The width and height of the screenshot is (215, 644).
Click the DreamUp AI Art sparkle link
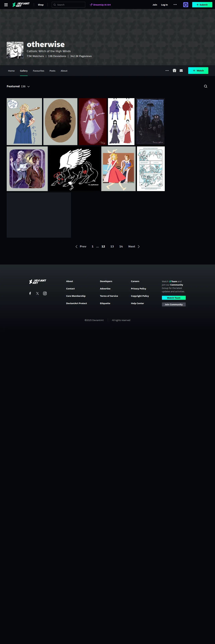(100, 5)
